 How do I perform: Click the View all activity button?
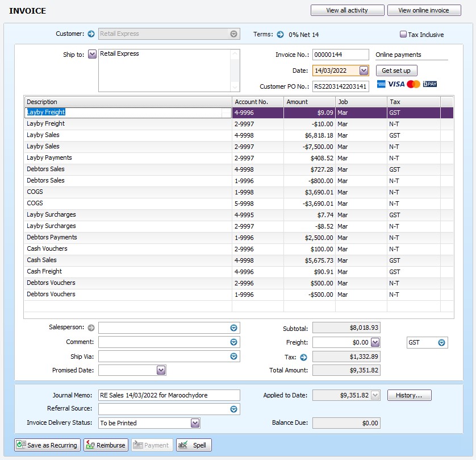[x=347, y=10]
